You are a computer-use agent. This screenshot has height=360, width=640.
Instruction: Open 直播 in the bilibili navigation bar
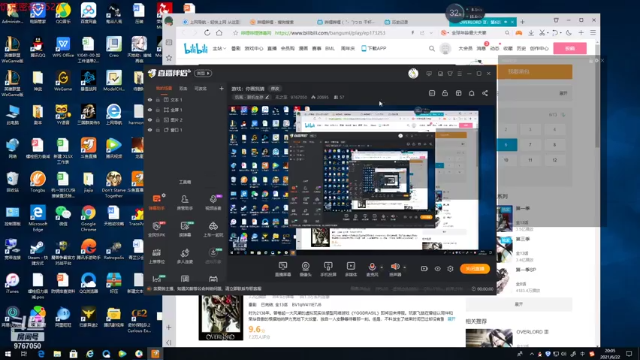point(272,49)
